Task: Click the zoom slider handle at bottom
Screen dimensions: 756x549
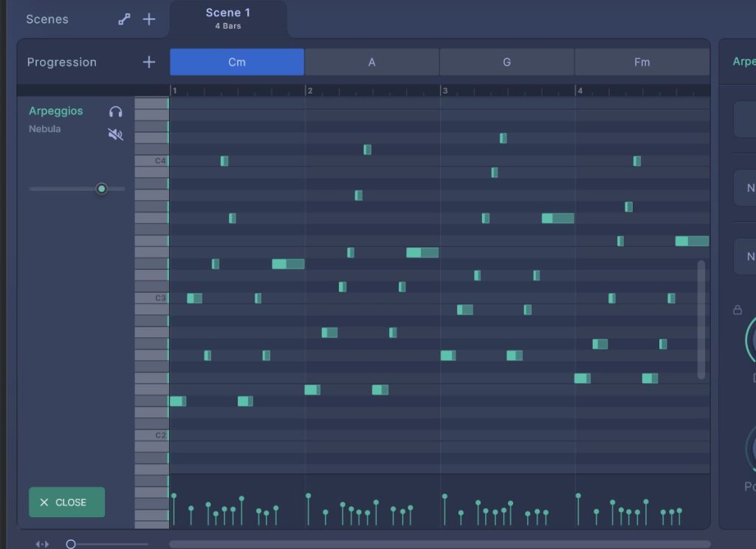Action: 71,544
